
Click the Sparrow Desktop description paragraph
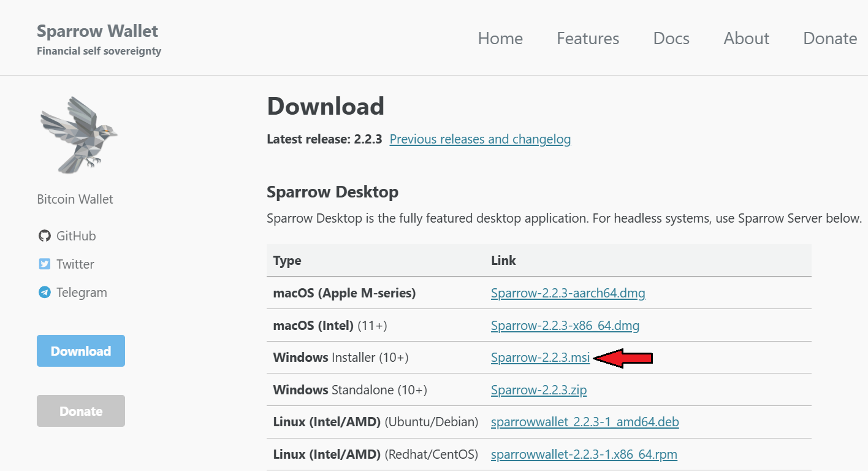(564, 218)
